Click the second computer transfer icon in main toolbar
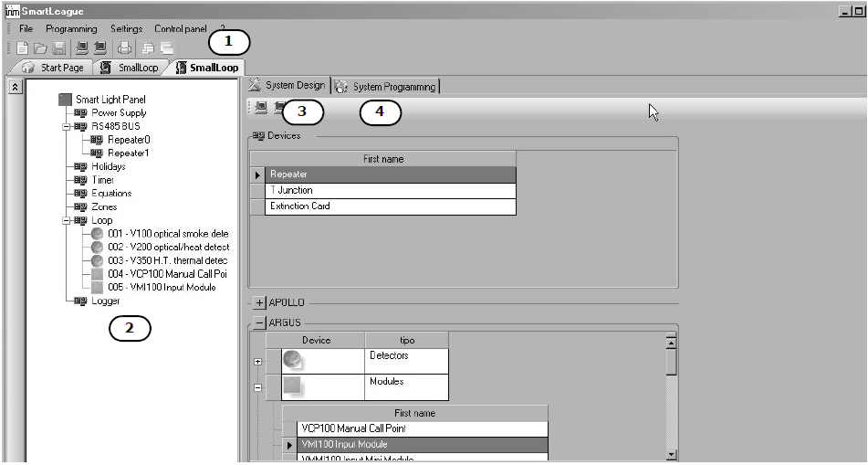This screenshot has height=465, width=868. click(x=100, y=48)
